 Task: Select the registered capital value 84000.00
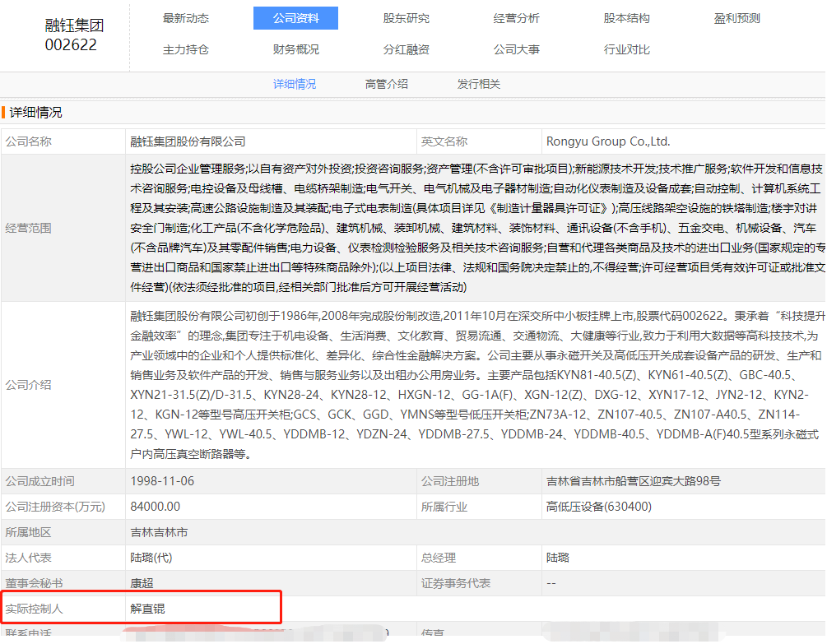155,507
